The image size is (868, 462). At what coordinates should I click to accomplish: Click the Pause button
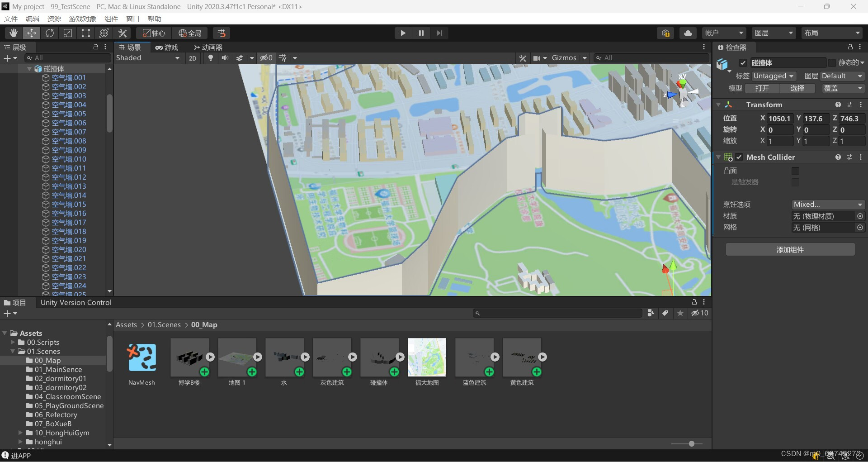[x=421, y=33]
